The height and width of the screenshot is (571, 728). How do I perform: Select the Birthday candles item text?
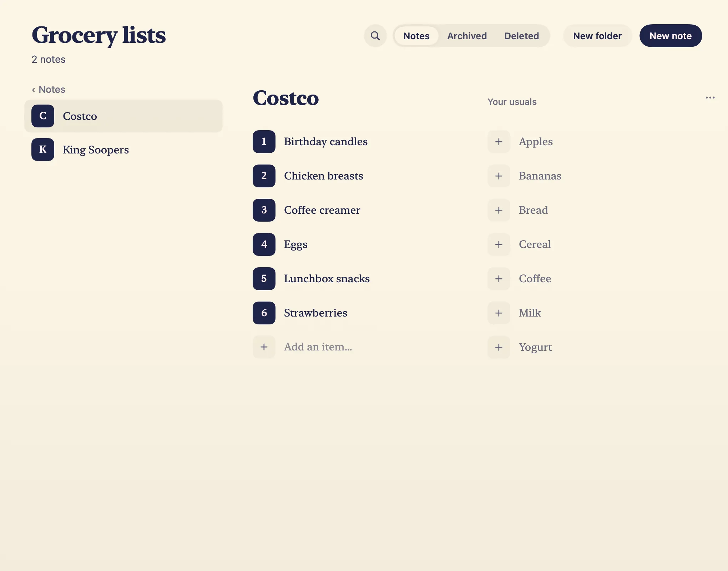click(x=325, y=142)
